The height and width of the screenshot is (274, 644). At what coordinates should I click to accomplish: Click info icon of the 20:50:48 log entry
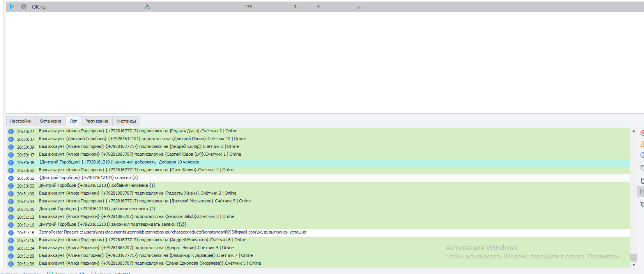11,163
